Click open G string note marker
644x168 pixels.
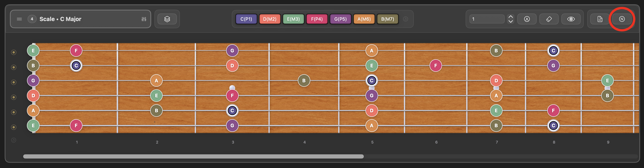click(x=33, y=81)
